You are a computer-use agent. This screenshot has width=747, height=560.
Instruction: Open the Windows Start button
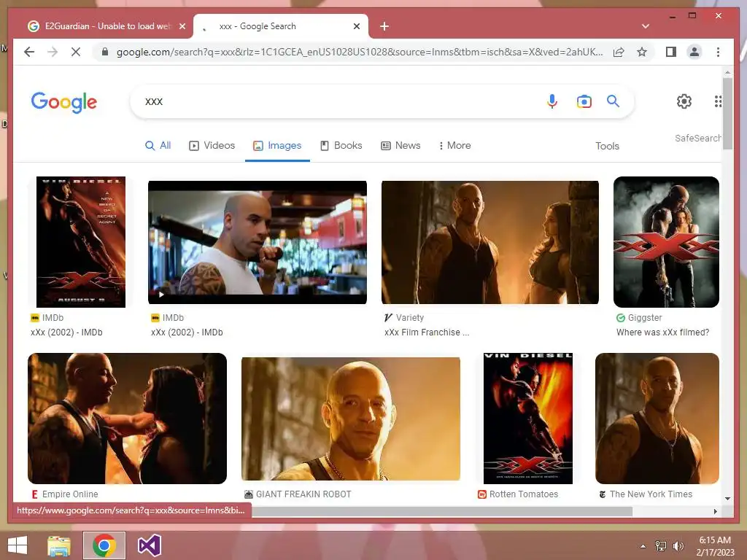tap(18, 545)
